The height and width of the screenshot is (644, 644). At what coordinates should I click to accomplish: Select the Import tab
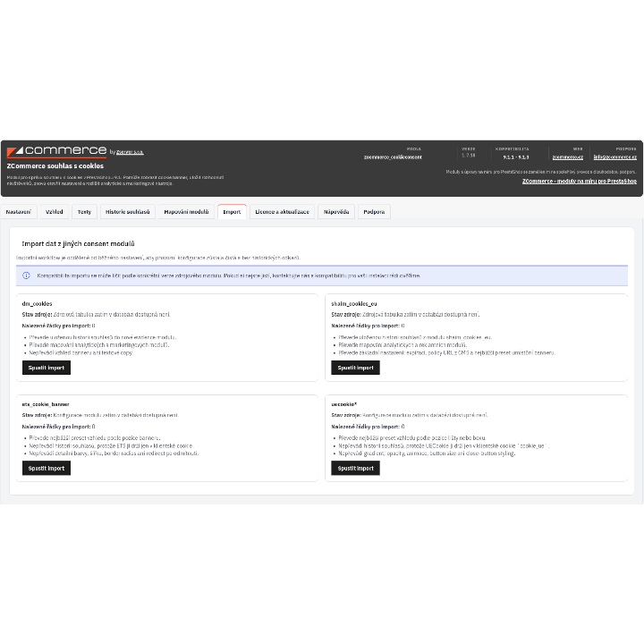click(x=232, y=212)
